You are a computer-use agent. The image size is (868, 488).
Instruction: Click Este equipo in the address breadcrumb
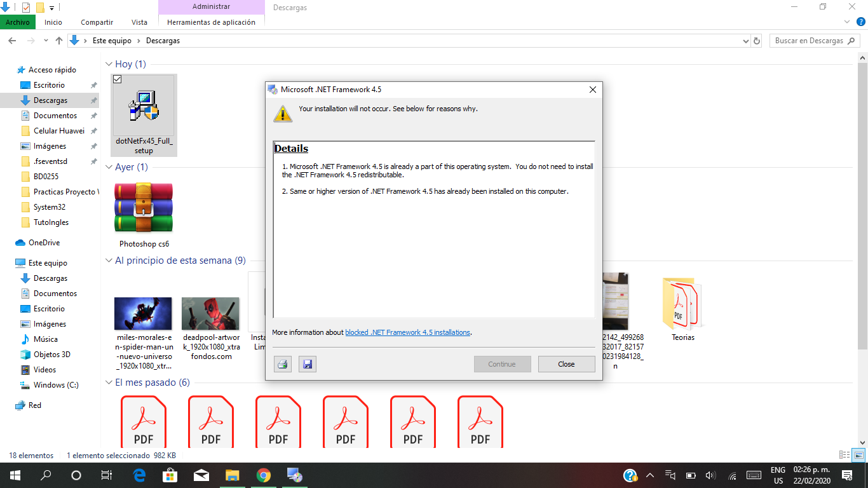pos(112,41)
